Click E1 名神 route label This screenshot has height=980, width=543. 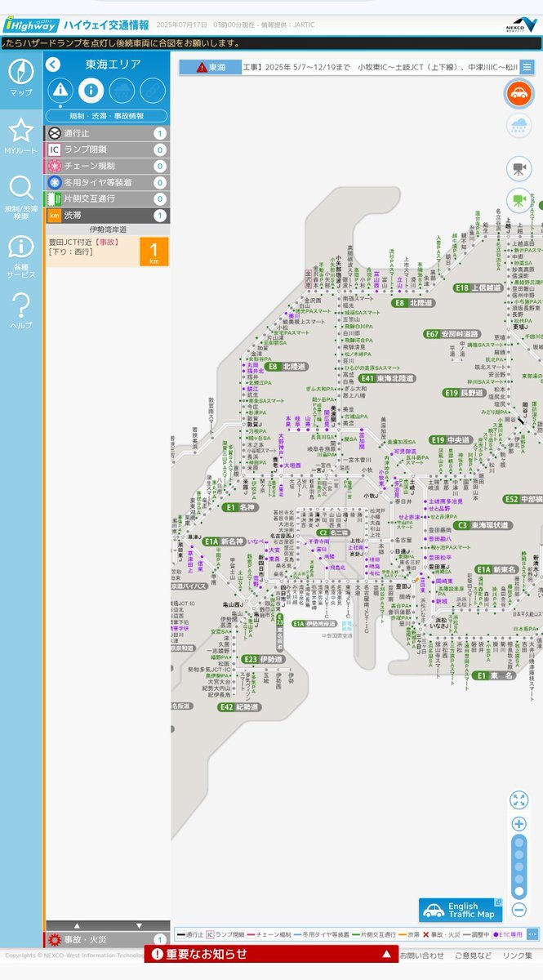coord(242,507)
